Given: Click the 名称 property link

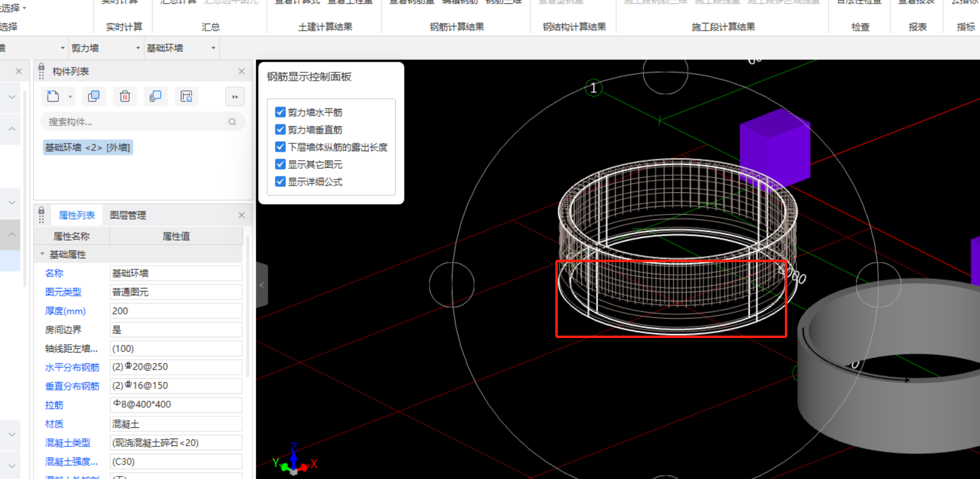Looking at the screenshot, I should 54,273.
